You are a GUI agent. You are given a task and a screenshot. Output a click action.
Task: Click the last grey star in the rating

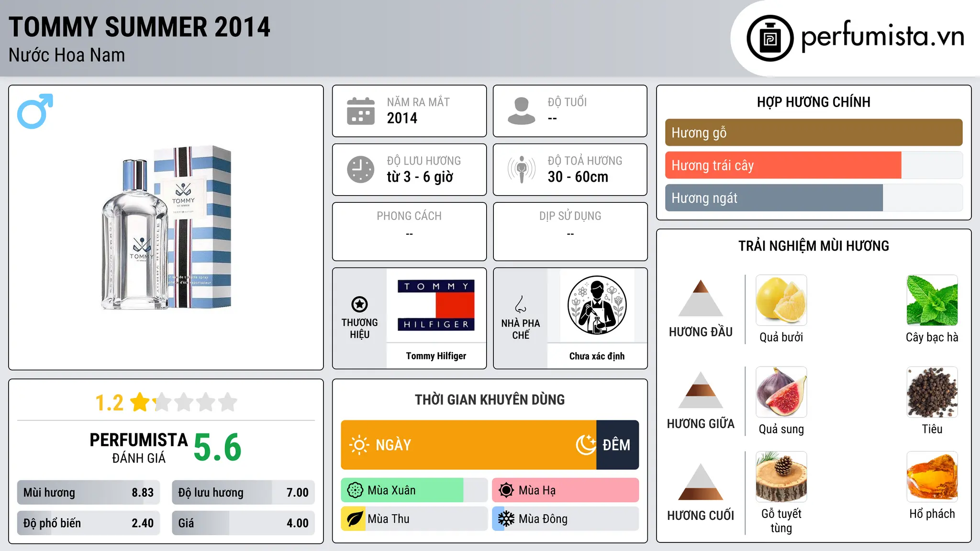click(x=228, y=402)
